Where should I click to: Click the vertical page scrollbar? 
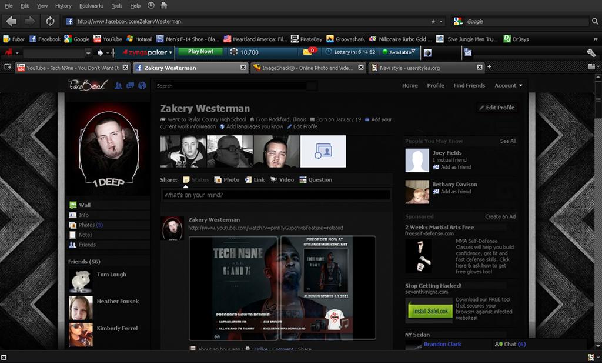(x=598, y=211)
